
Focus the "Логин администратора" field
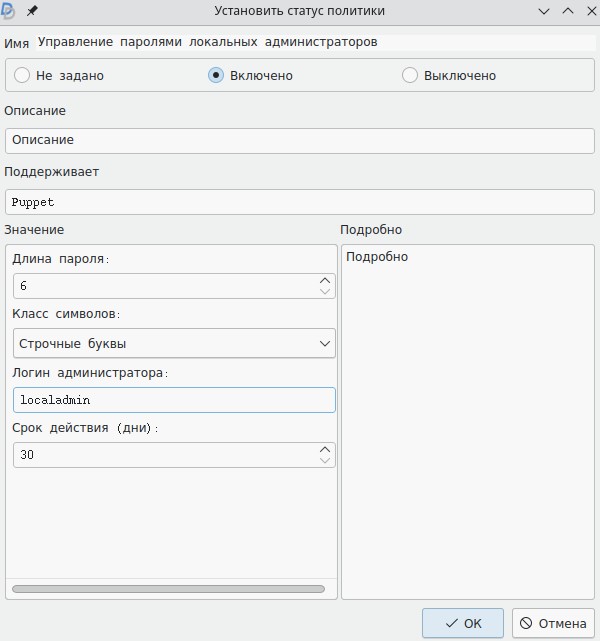click(175, 400)
